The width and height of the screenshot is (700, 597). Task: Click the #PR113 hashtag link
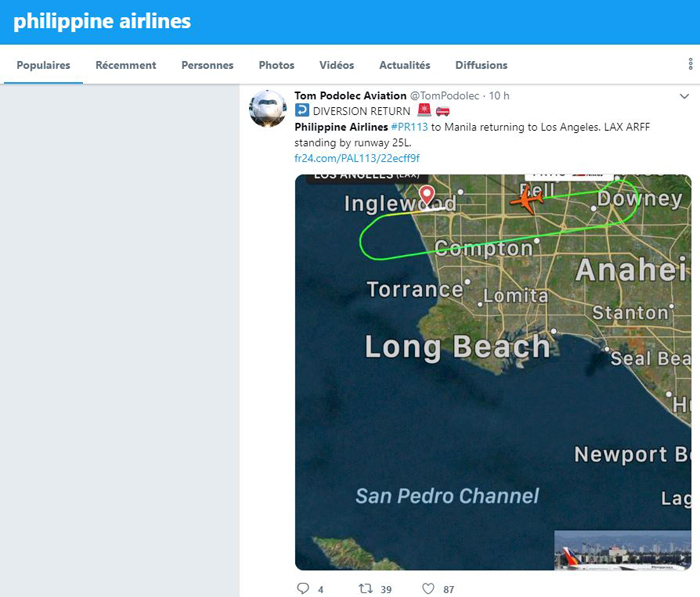click(409, 127)
